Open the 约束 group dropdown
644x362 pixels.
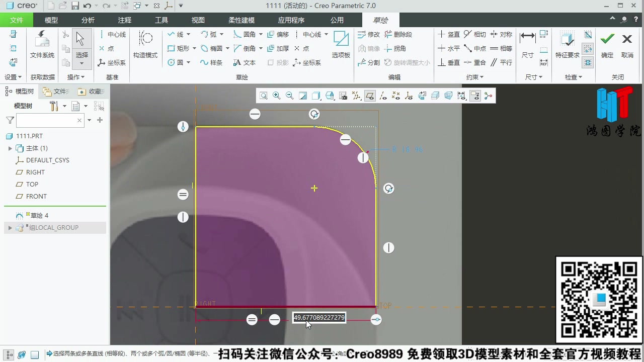tap(475, 77)
